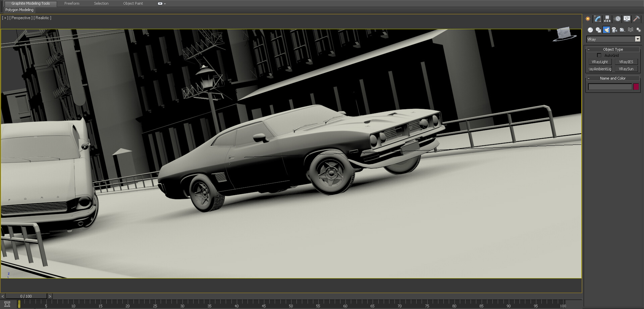Image resolution: width=644 pixels, height=309 pixels.
Task: Switch to the Freeform ribbon tab
Action: coord(72,3)
